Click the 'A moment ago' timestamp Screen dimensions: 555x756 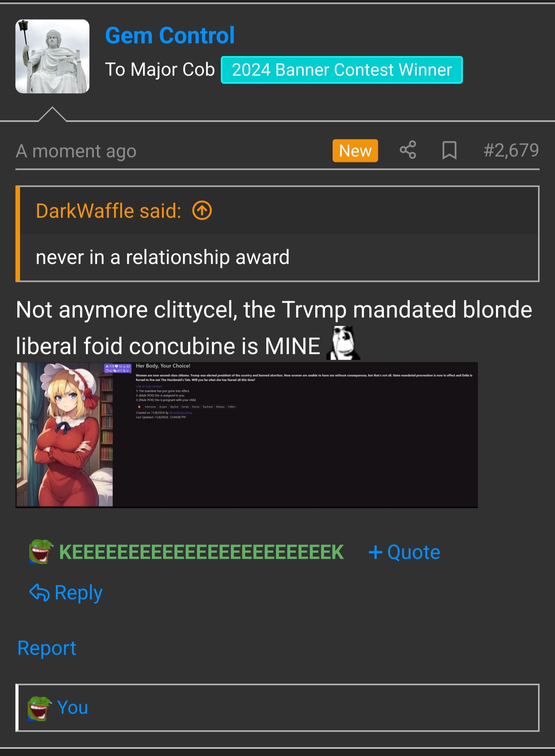point(76,151)
